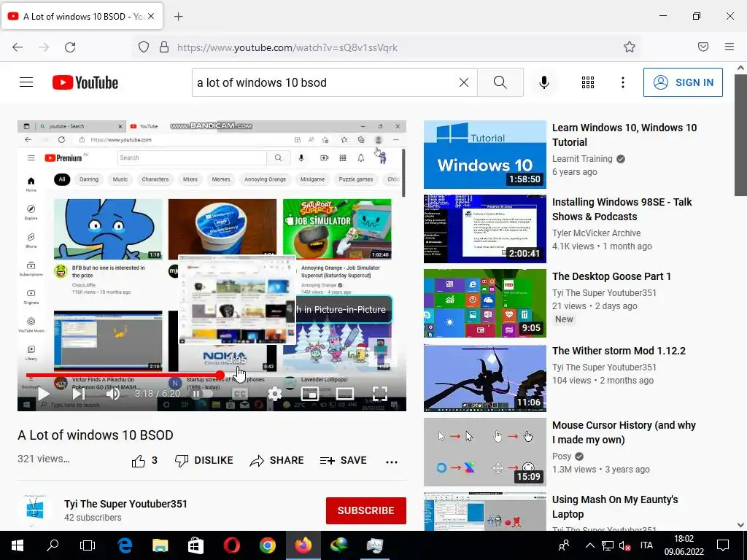Click the SIGN IN button

[x=683, y=82]
